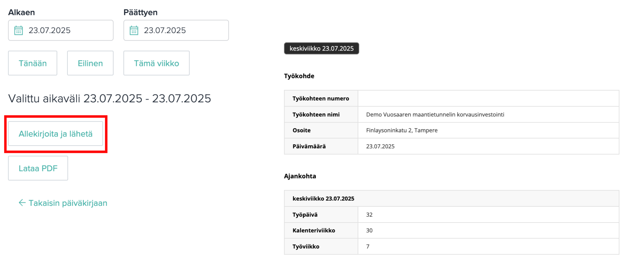
Task: Open the Päättyen calendar icon
Action: [134, 30]
